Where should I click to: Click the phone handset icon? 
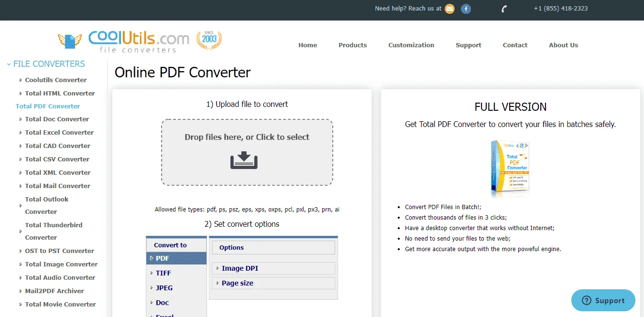click(504, 9)
